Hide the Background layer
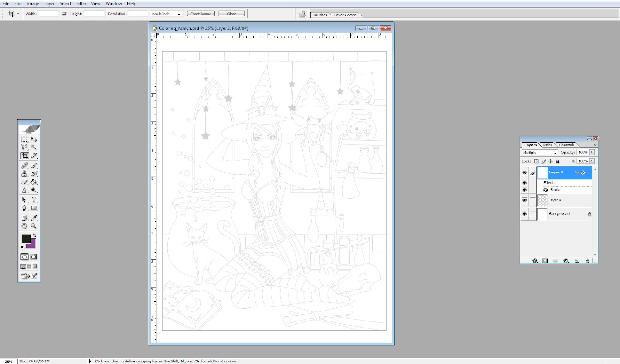Image resolution: width=620 pixels, height=364 pixels. [524, 214]
